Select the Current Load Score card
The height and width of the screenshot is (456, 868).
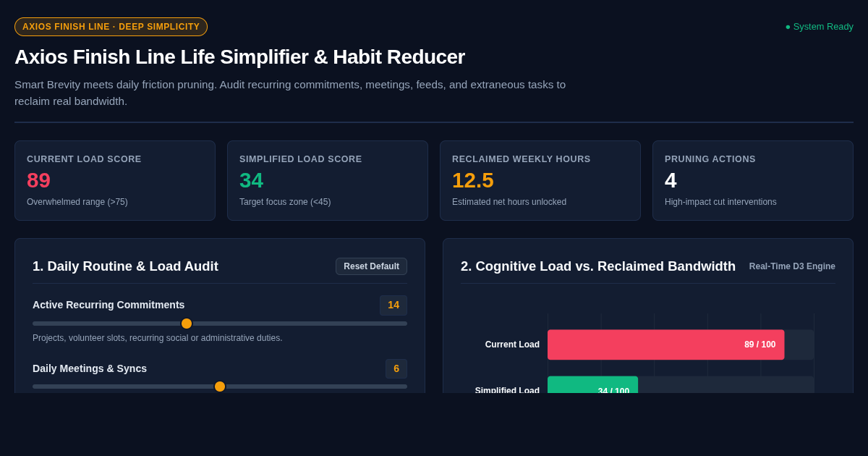115,180
